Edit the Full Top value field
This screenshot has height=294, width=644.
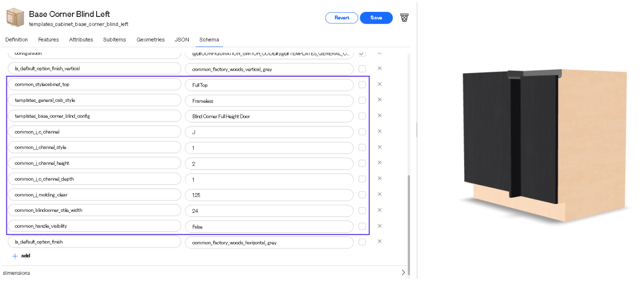pos(269,85)
